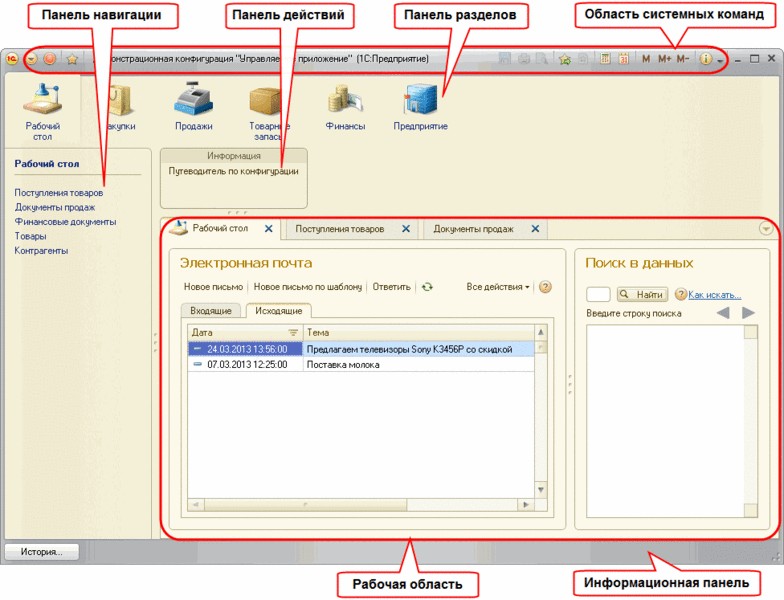This screenshot has height=600, width=784.
Task: Open the Закупки section
Action: click(x=119, y=107)
